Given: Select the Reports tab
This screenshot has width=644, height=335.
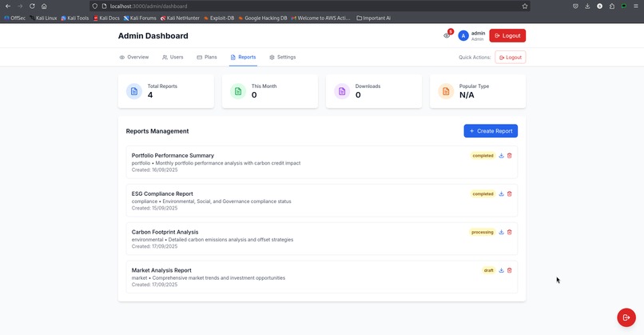Looking at the screenshot, I should click(243, 57).
